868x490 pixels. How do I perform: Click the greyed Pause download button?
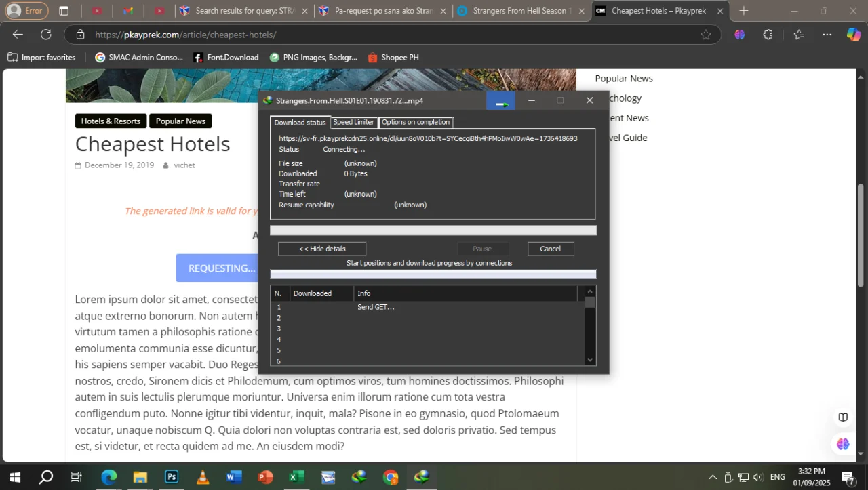point(482,249)
